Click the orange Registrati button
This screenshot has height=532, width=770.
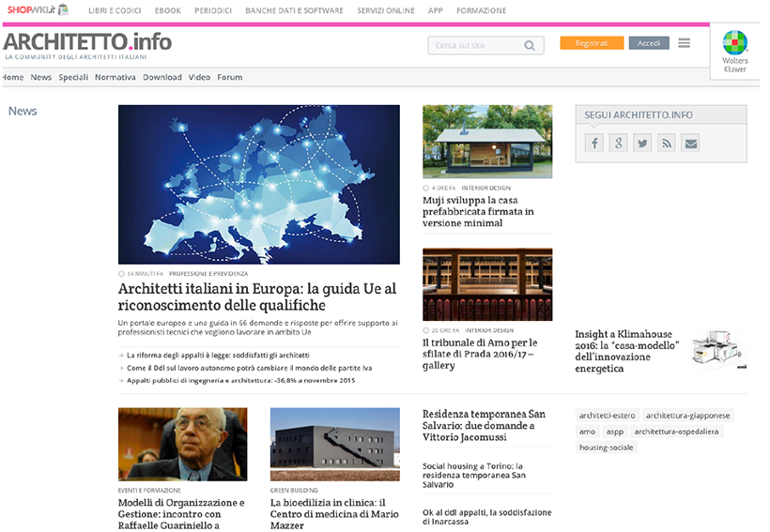tap(592, 43)
